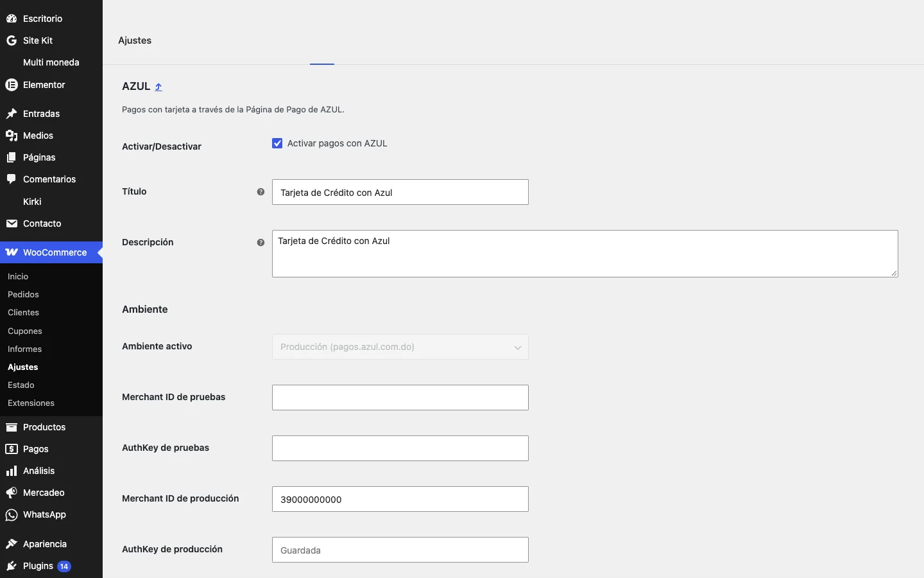Click the help icon next to Descripción

(261, 243)
